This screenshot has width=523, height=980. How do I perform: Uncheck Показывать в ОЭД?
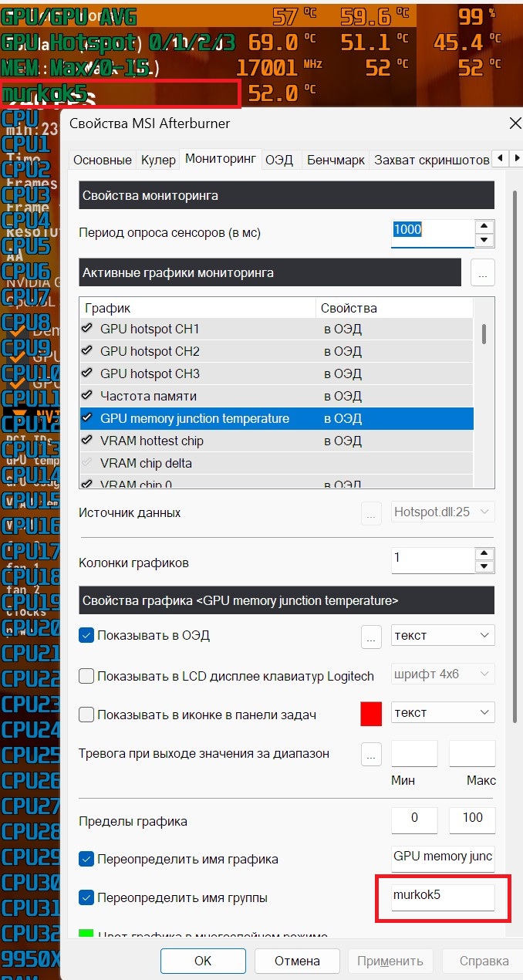click(x=86, y=636)
